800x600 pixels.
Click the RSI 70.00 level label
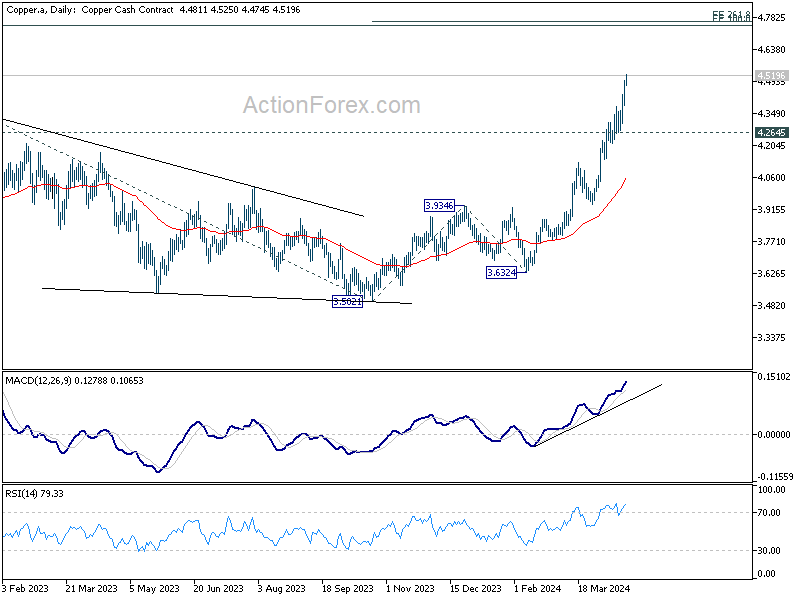[x=769, y=512]
